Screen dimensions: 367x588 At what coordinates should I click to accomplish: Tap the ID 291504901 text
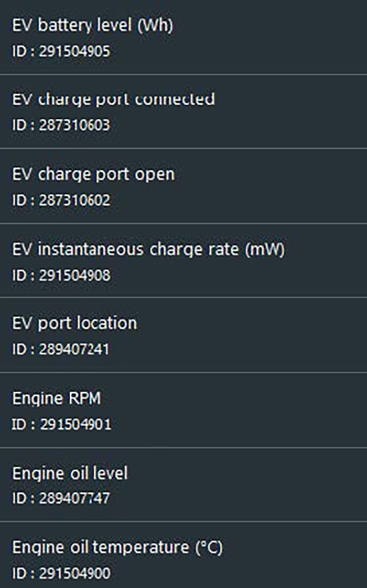pos(61,424)
